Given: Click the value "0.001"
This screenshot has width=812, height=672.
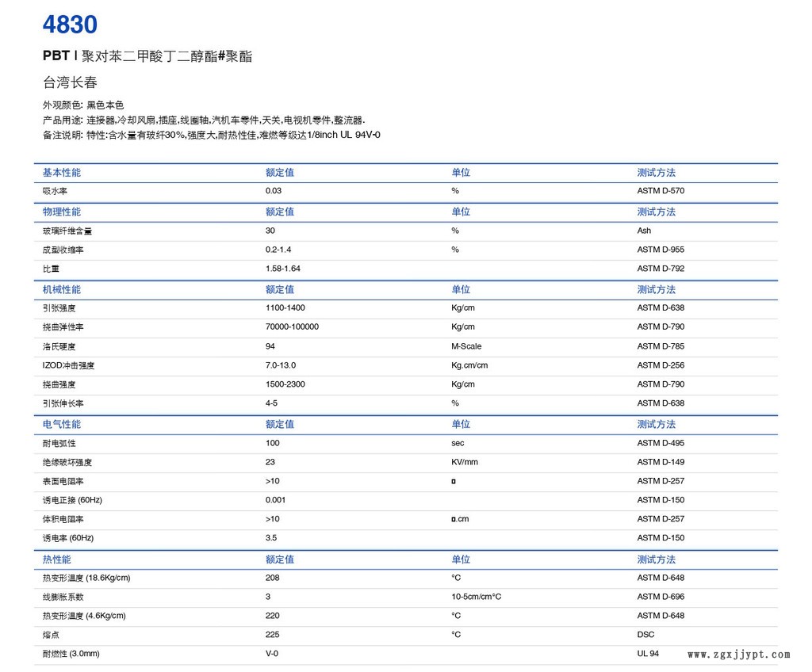Looking at the screenshot, I should click(x=275, y=500).
